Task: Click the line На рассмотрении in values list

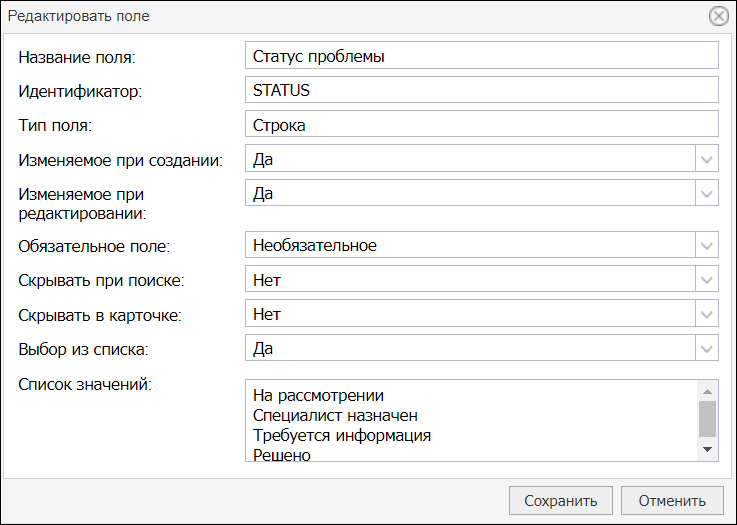Action: (x=318, y=395)
